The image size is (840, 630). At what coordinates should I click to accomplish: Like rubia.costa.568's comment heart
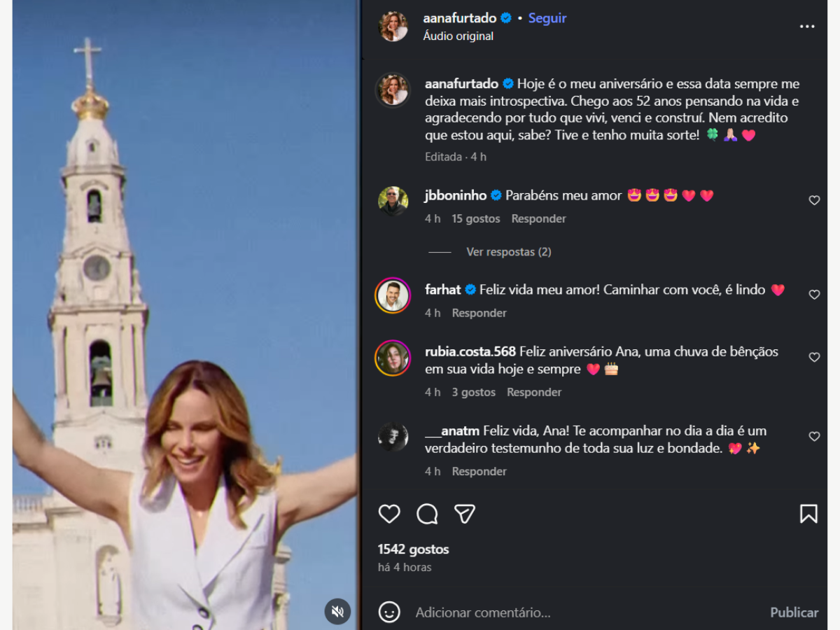click(814, 358)
